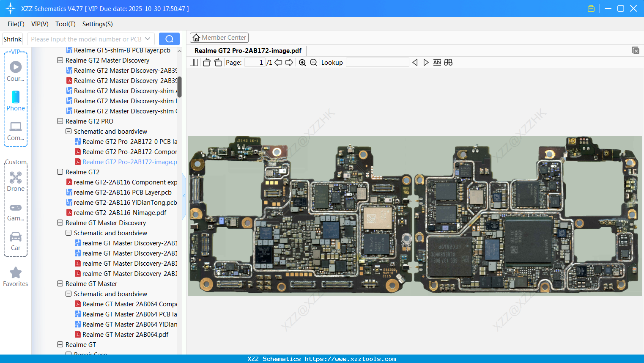Open Favorites from the sidebar
The image size is (644, 363).
pyautogui.click(x=16, y=277)
